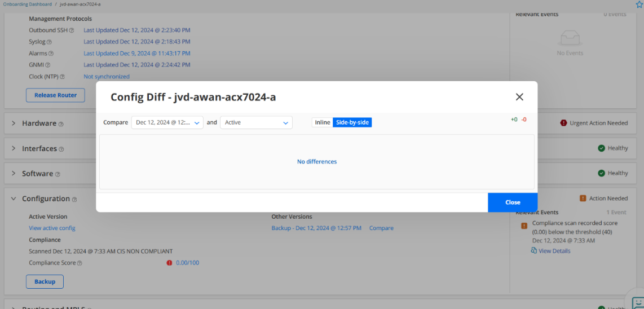Viewport: 644px width, 309px height.
Task: Open View Details for compliance event
Action: pos(554,251)
